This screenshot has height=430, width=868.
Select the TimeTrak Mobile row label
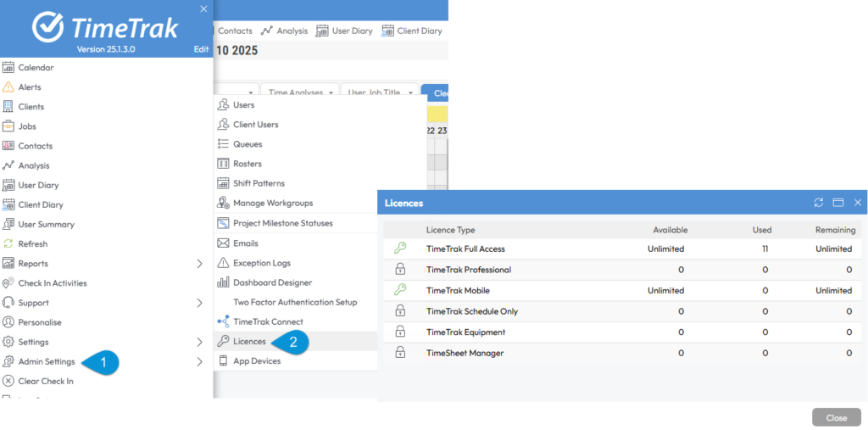tap(458, 291)
